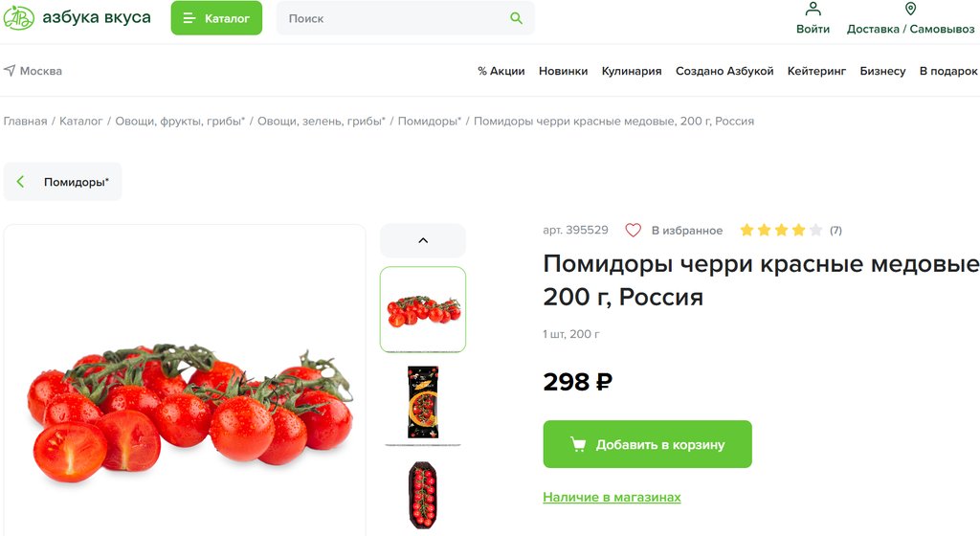The width and height of the screenshot is (980, 536).
Task: Select the first tomato thumbnail image
Action: [423, 309]
